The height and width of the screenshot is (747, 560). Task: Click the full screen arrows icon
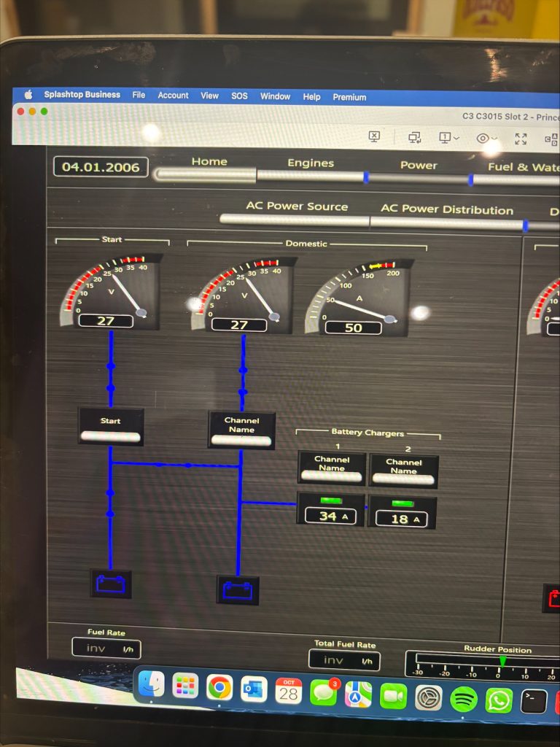(x=521, y=138)
